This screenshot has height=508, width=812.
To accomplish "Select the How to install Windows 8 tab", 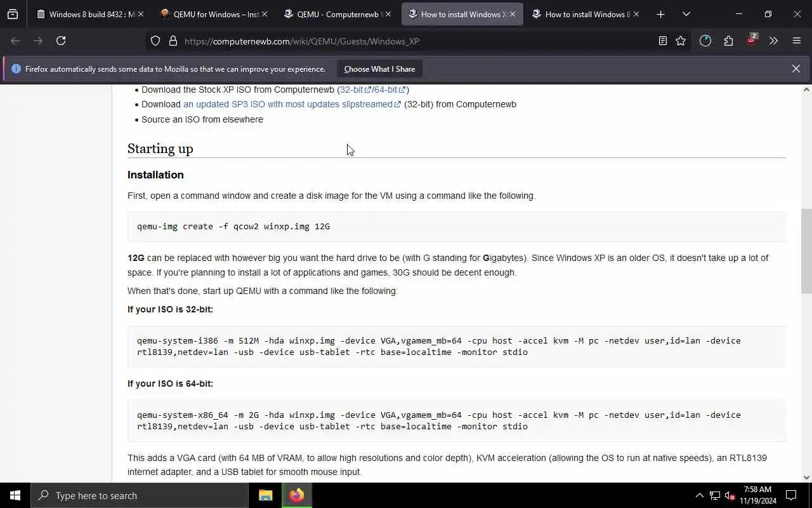I will [586, 14].
